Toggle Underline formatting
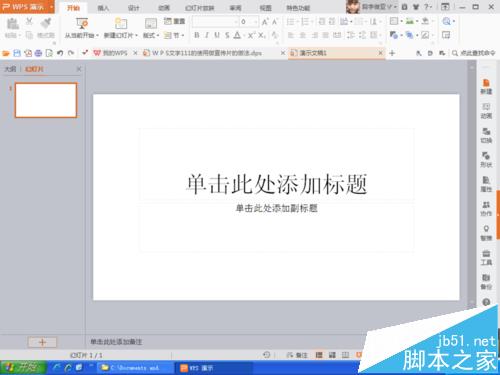Image resolution: width=500 pixels, height=375 pixels. tap(217, 35)
